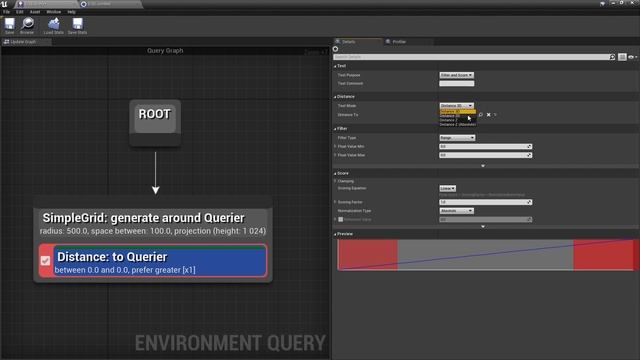Expand the Clamping property
Screen dimensions: 640x360
coord(335,181)
